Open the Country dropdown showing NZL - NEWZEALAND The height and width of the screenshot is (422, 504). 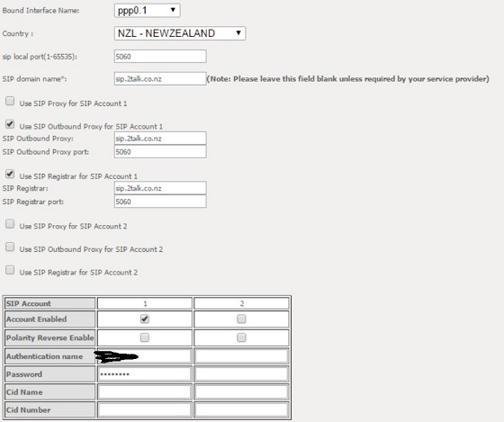[x=180, y=33]
